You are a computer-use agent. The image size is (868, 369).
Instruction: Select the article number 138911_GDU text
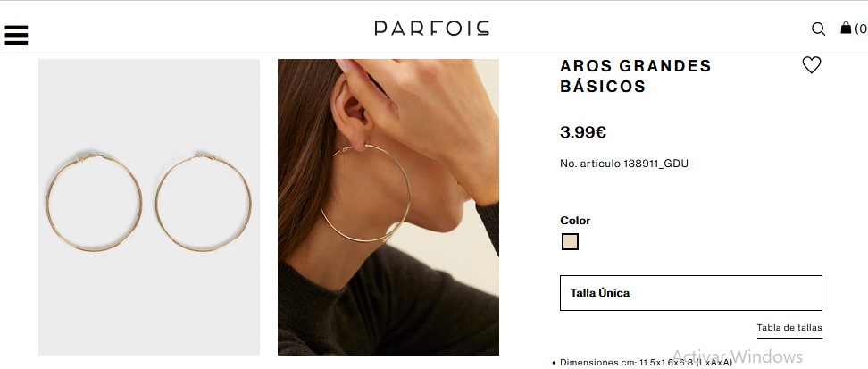(656, 164)
